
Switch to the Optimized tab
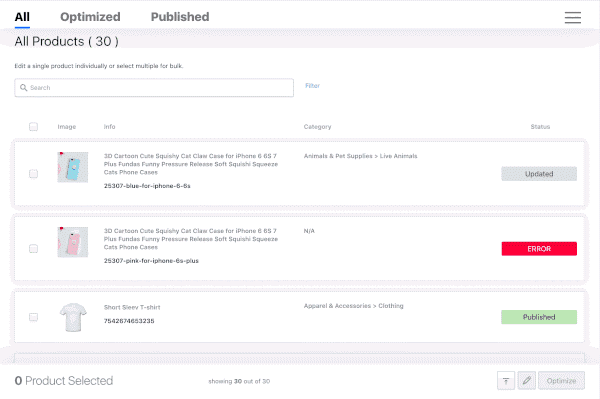[90, 17]
